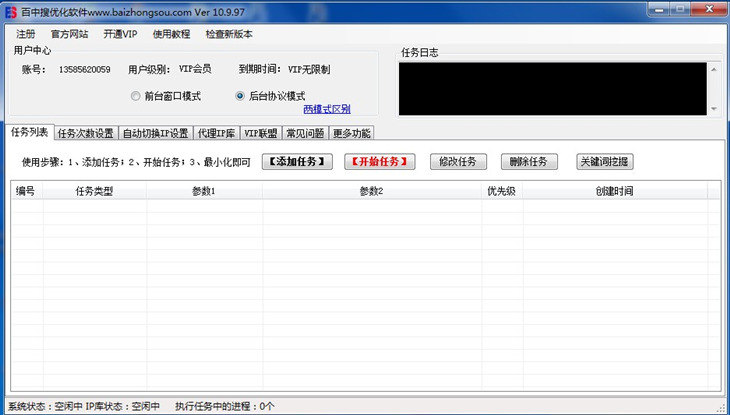
Task: Click the red 开始任务 button
Action: click(x=379, y=162)
